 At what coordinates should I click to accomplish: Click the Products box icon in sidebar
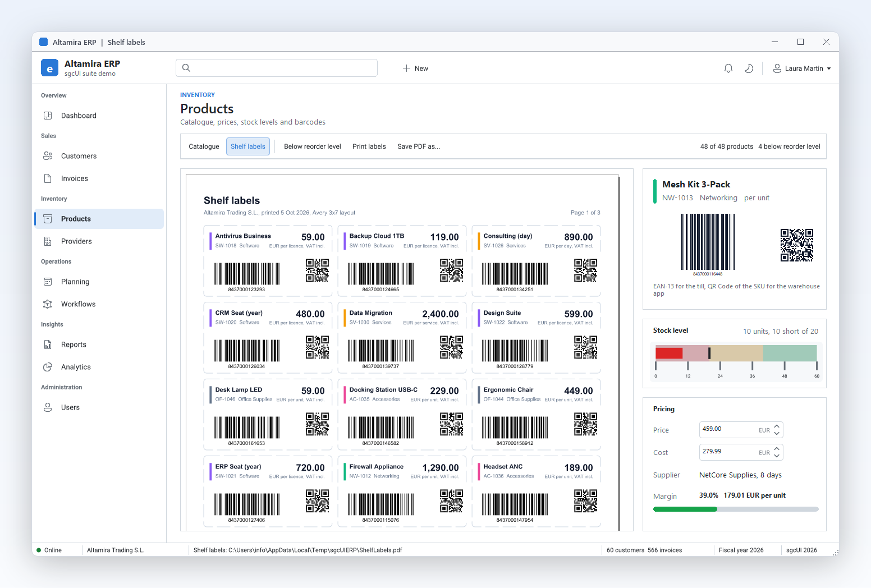pos(48,219)
